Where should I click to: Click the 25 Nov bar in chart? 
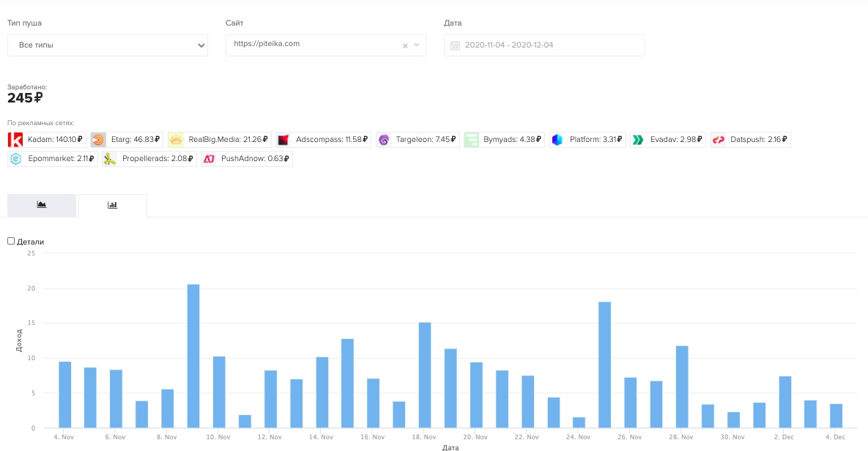(x=604, y=365)
